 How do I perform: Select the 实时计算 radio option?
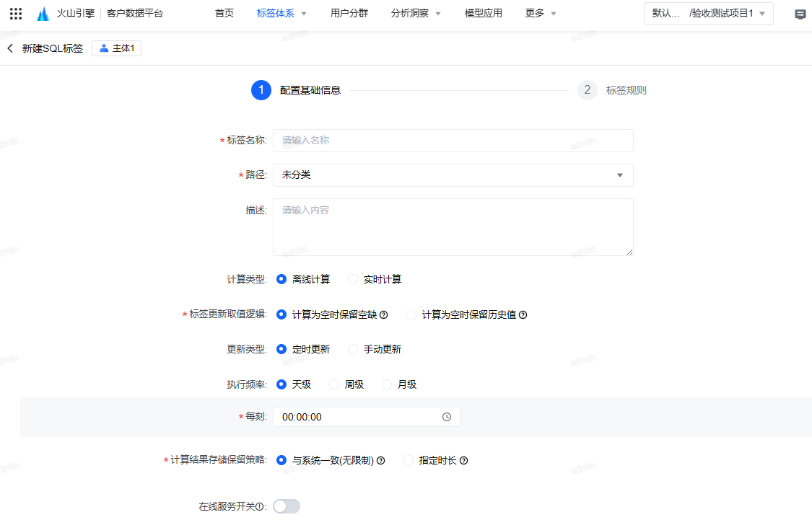click(x=353, y=279)
